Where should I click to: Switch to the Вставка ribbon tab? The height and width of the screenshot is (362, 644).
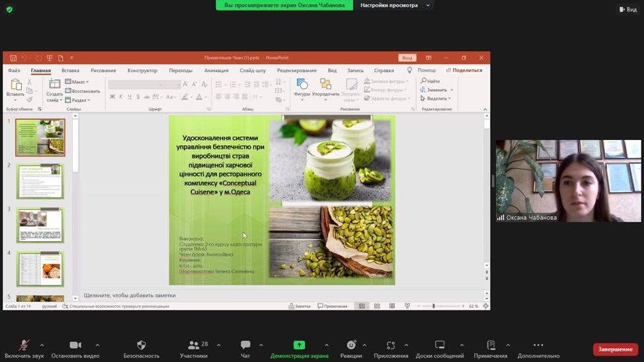tap(70, 70)
